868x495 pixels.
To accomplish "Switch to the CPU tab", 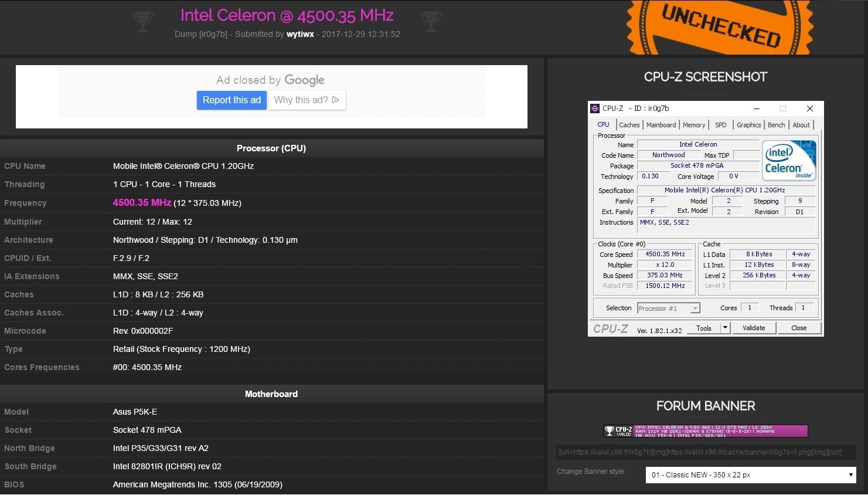I will tap(603, 124).
